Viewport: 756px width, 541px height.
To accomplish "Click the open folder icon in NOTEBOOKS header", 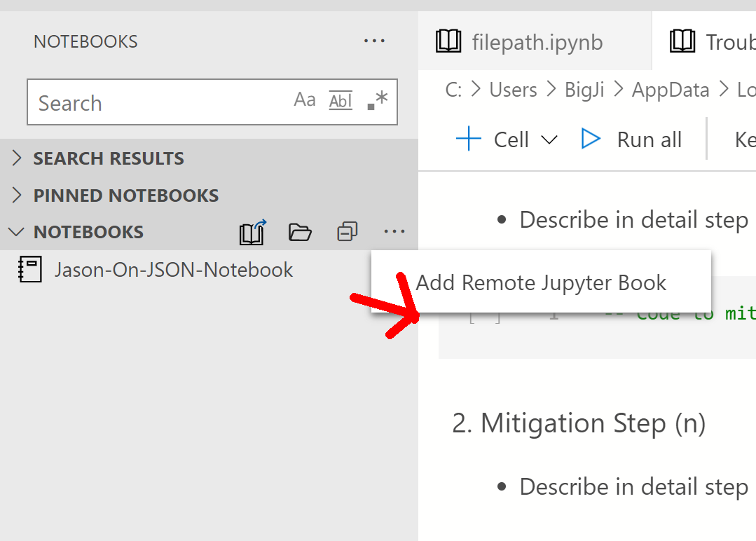I will [x=300, y=232].
